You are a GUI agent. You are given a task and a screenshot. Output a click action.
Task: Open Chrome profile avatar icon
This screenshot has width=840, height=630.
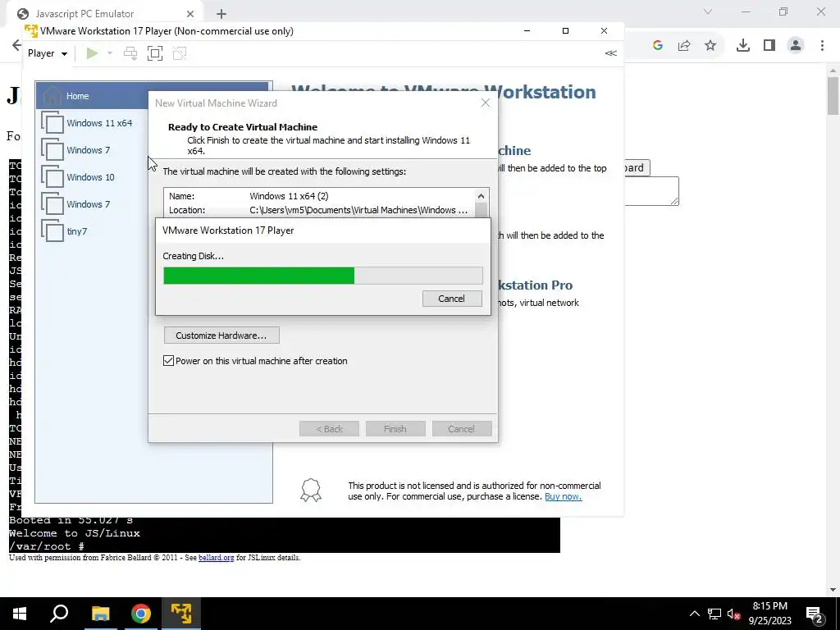[796, 46]
